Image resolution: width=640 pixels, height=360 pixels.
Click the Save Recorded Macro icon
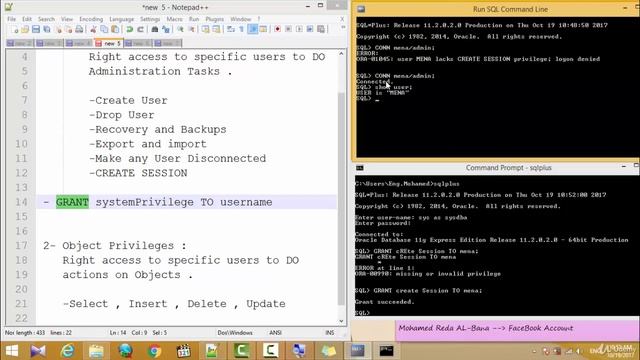[321, 29]
